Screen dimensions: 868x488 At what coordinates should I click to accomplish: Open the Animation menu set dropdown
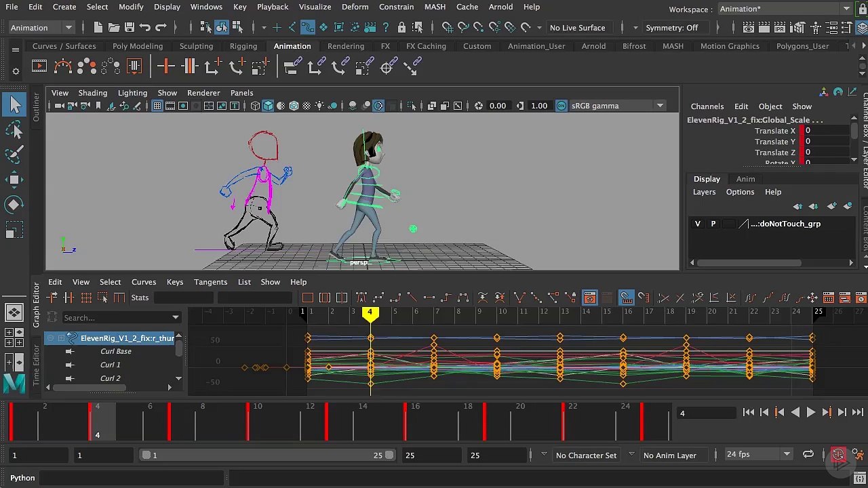pos(41,28)
